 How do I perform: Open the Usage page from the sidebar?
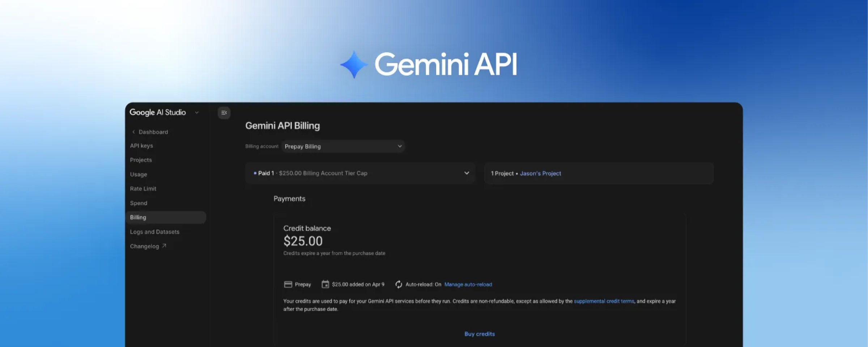coord(138,174)
